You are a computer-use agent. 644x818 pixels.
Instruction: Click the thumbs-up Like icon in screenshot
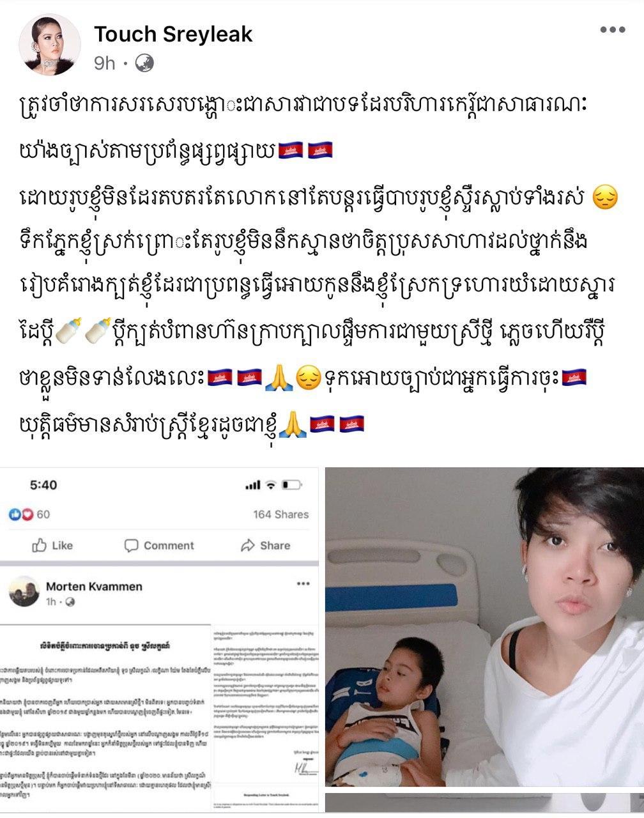(x=40, y=546)
